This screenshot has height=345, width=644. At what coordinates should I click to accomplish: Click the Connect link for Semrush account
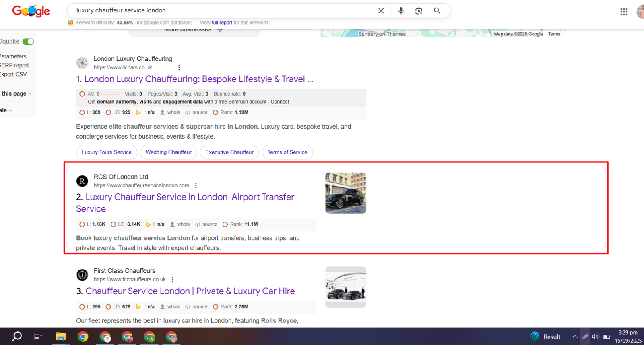pos(280,102)
